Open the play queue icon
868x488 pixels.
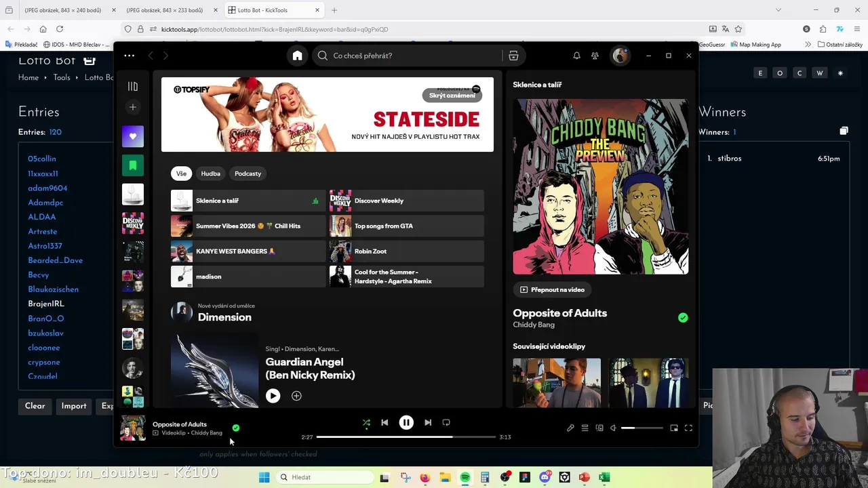(x=585, y=428)
